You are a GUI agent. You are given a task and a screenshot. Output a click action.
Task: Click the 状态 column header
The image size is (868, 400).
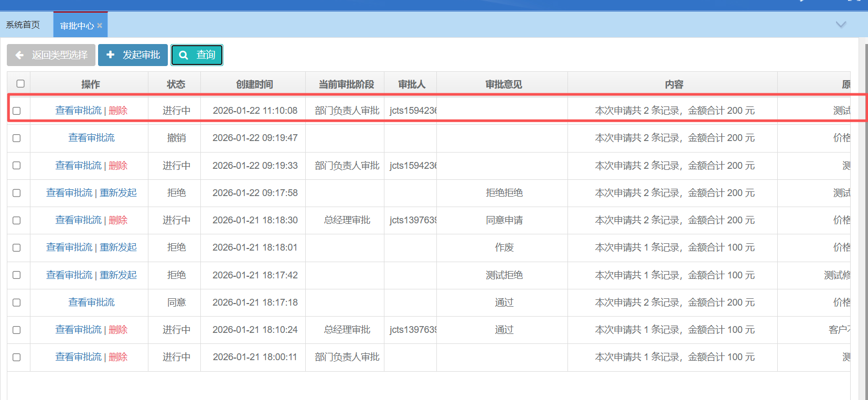(176, 84)
